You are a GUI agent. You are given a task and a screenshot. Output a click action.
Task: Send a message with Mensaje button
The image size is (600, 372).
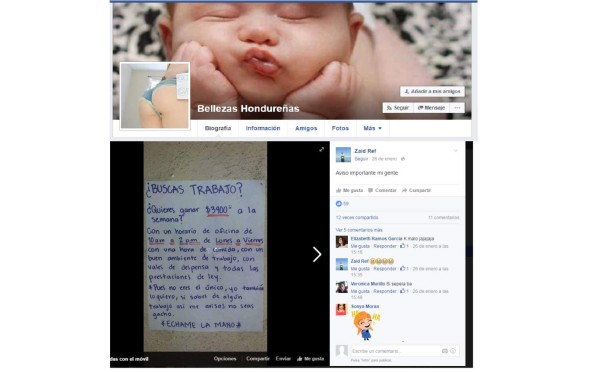coord(431,108)
